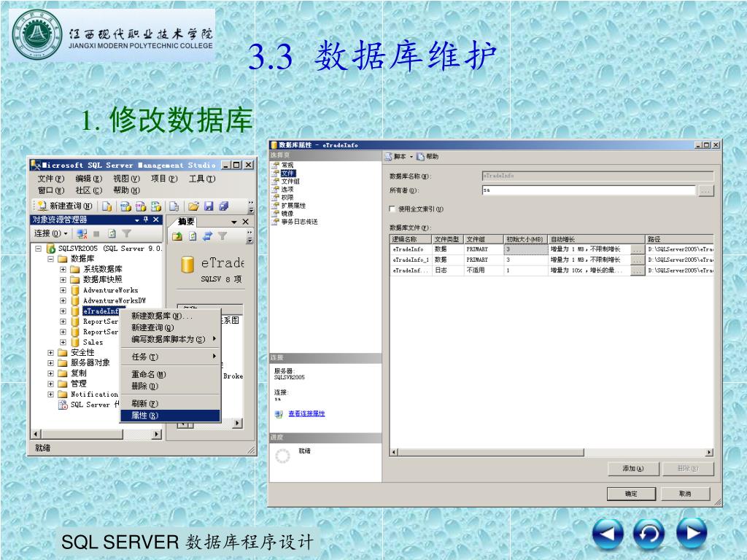Click the 初始大小 cell of eTradeInfo row
The image size is (747, 560).
[x=525, y=249]
